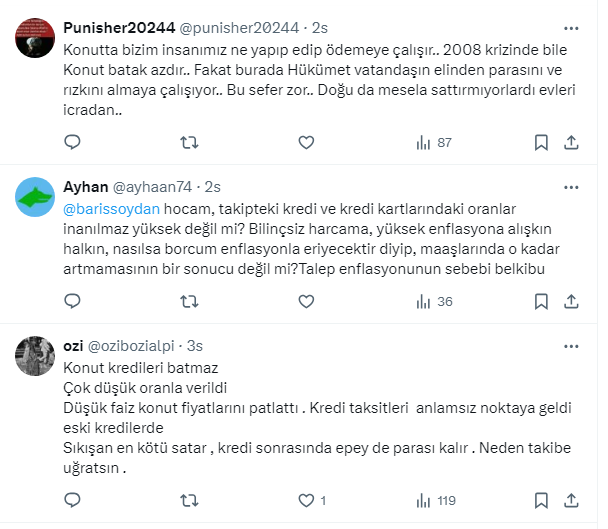Reply to ozi's tweet
608x529 pixels.
coord(72,499)
